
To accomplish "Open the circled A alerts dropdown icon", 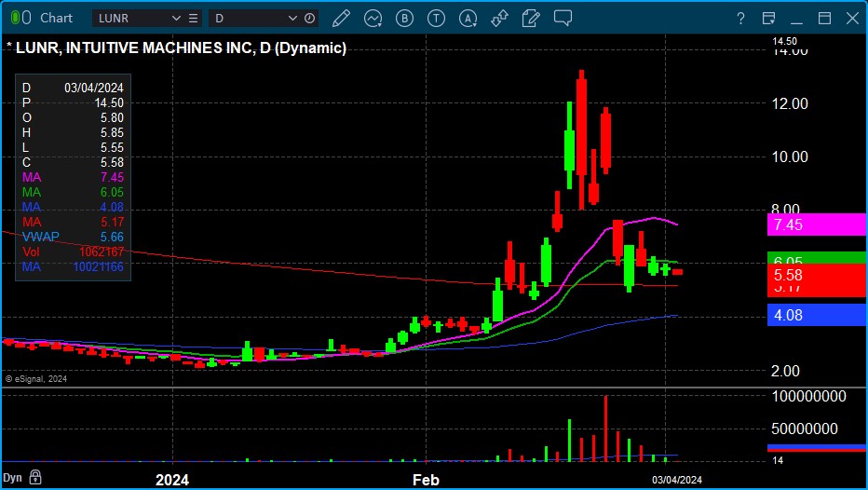I will coord(468,19).
